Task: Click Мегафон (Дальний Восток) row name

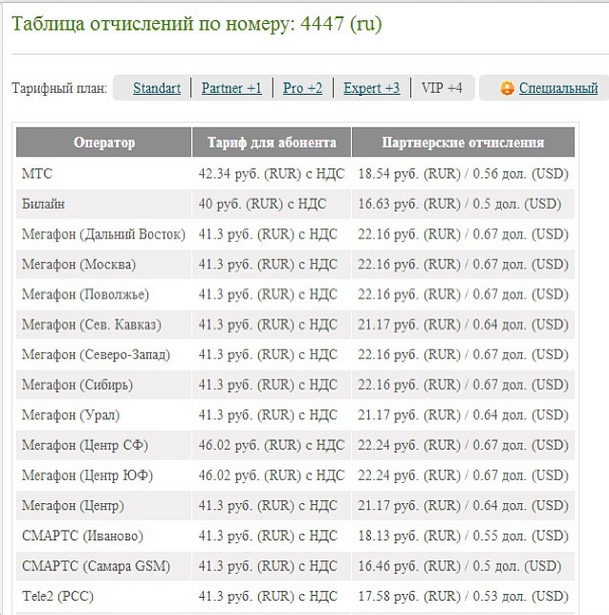Action: click(104, 234)
